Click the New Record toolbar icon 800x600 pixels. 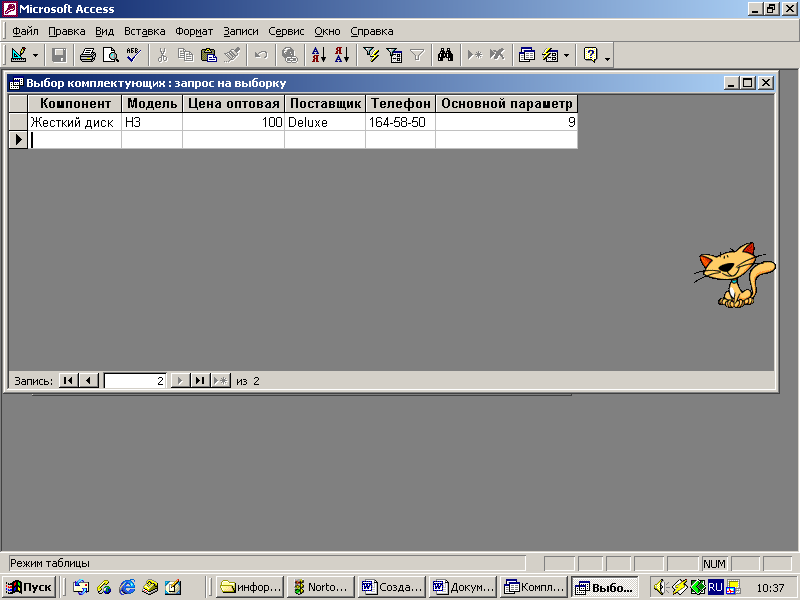(474, 55)
